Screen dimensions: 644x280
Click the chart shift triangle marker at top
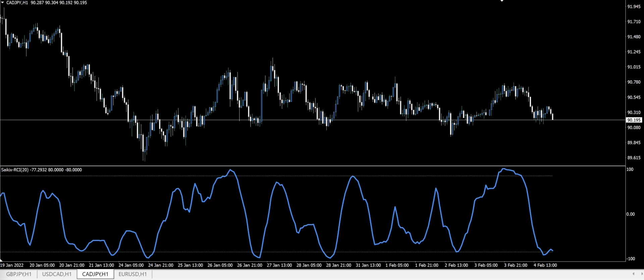(502, 1)
